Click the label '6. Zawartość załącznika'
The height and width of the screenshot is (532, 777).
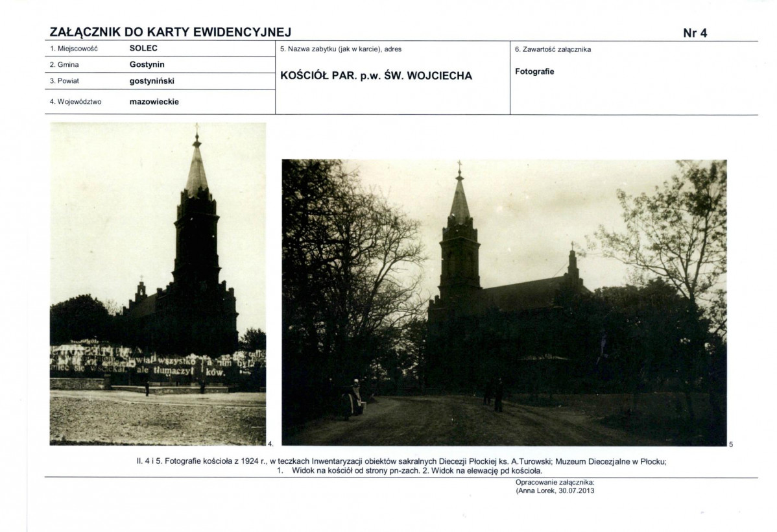pyautogui.click(x=553, y=49)
